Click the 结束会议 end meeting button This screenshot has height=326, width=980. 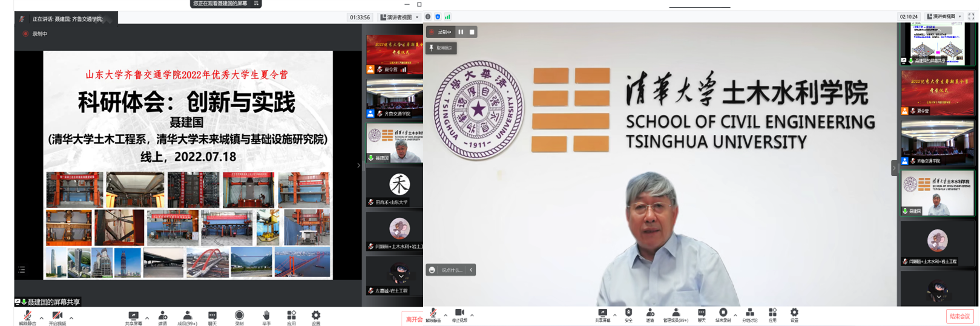point(959,316)
